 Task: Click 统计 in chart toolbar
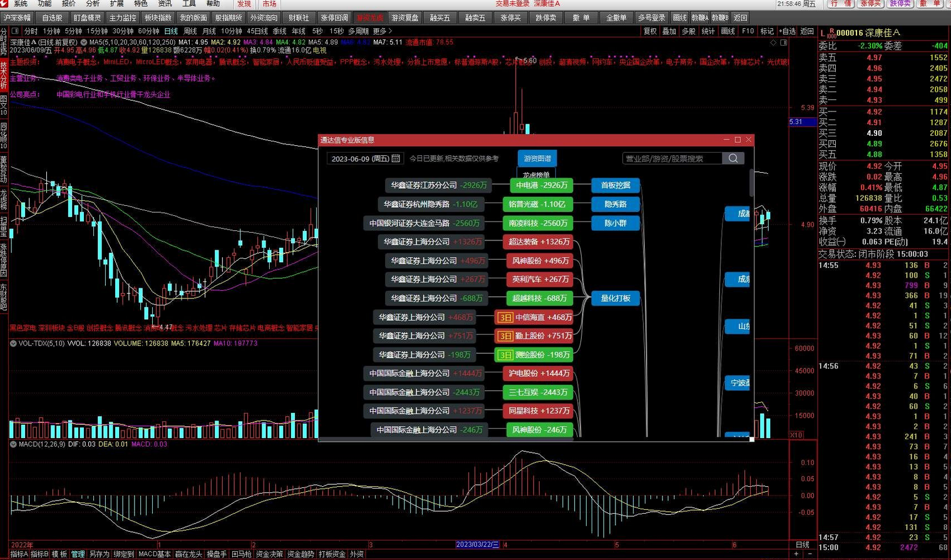(x=709, y=31)
